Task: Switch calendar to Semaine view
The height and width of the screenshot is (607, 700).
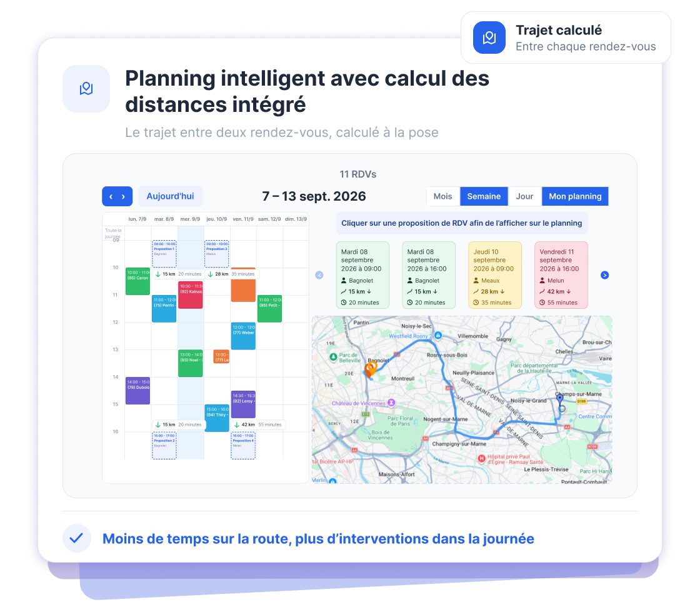Action: [484, 196]
